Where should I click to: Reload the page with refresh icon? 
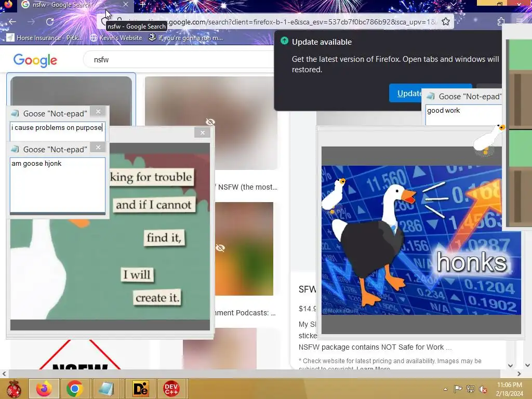click(50, 22)
